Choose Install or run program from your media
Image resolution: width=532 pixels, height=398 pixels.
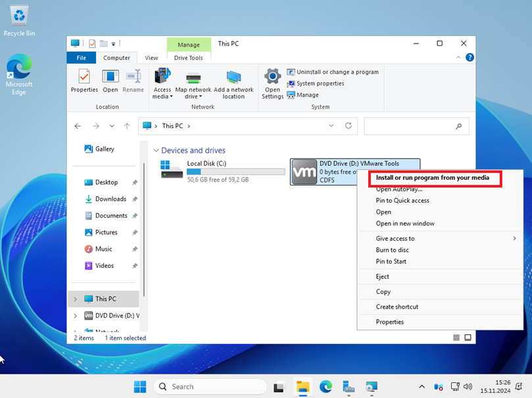click(433, 178)
